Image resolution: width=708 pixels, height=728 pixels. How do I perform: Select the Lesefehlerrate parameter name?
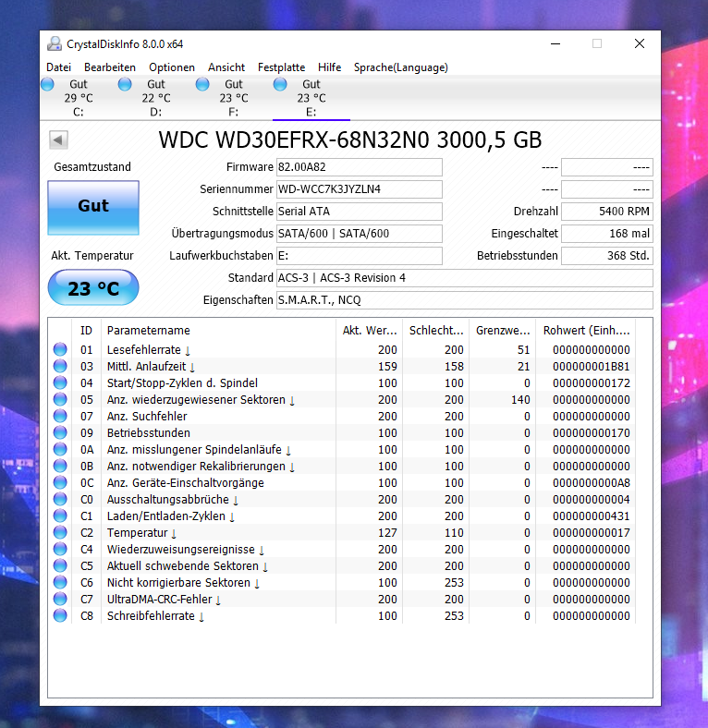pyautogui.click(x=144, y=349)
